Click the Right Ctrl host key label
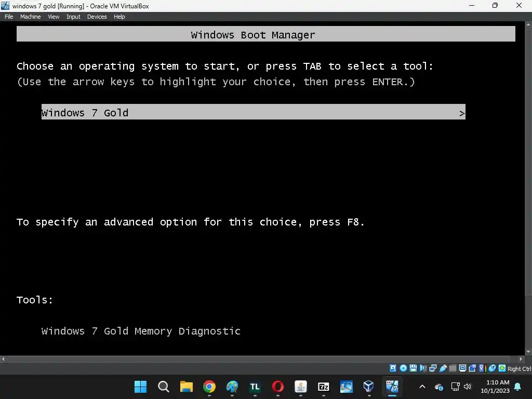Screen dimensions: 532x399 [x=520, y=369]
